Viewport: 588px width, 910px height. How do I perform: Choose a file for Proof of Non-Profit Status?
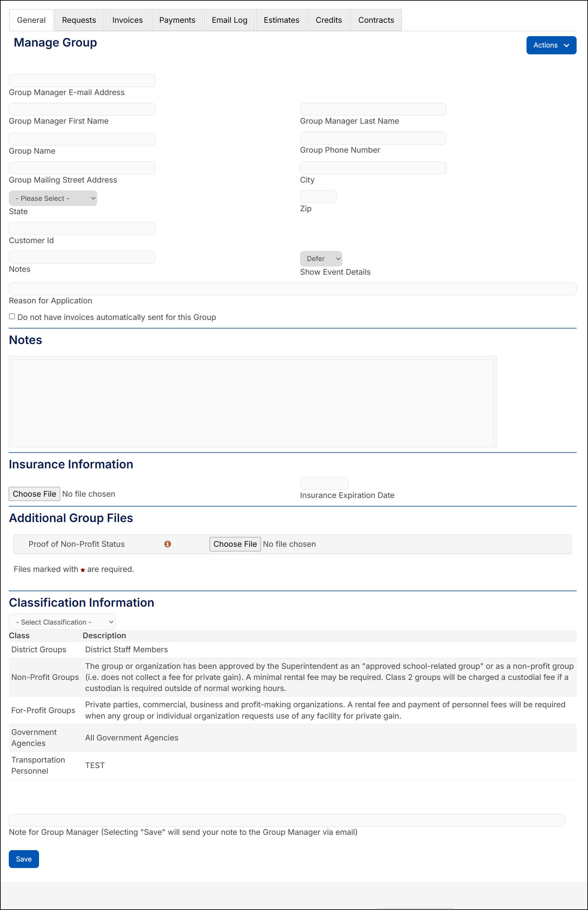235,544
